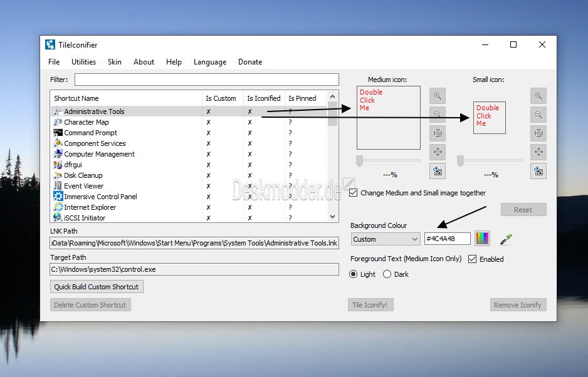The height and width of the screenshot is (377, 588).
Task: Click the Reset button
Action: (523, 210)
